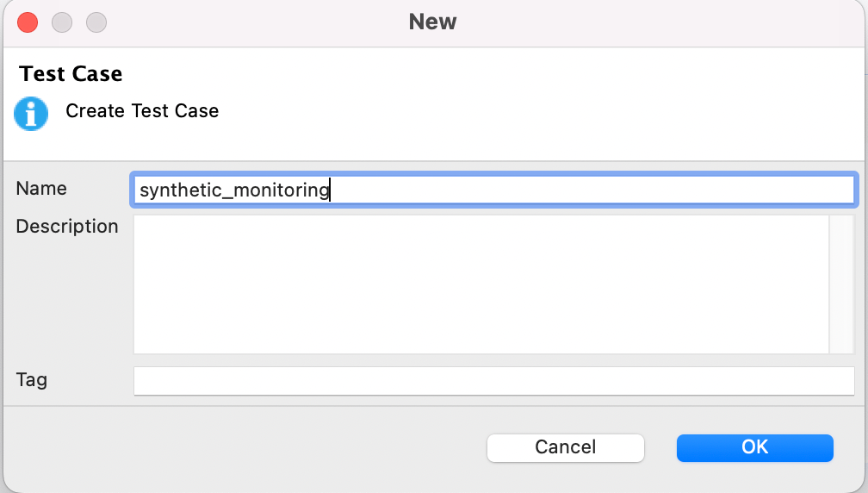Click the empty footer area beside Cancel
This screenshot has width=868, height=493.
tap(244, 447)
